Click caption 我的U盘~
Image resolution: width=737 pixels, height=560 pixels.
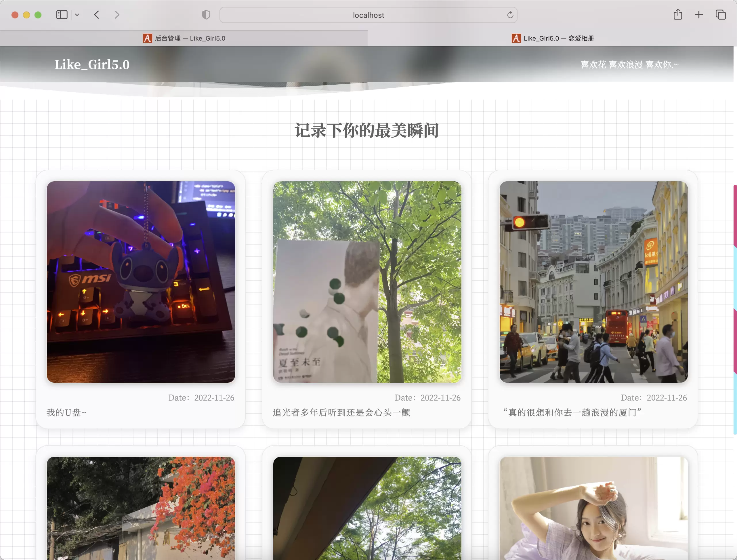point(66,413)
